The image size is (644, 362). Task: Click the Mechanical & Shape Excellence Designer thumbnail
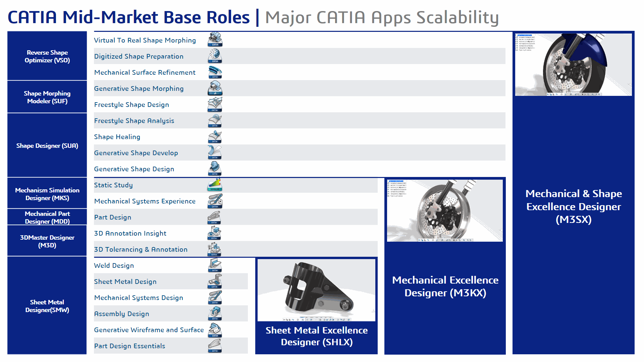573,65
